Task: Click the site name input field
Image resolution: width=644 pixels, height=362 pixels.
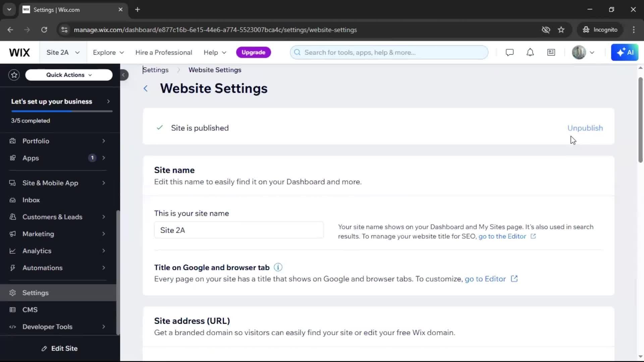Action: [x=239, y=230]
